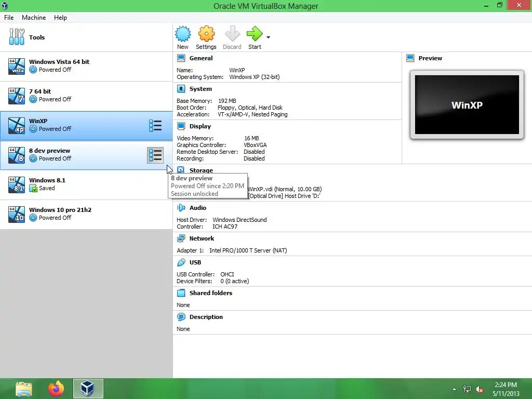
Task: Click the Tools wrench icon
Action: pos(17,37)
